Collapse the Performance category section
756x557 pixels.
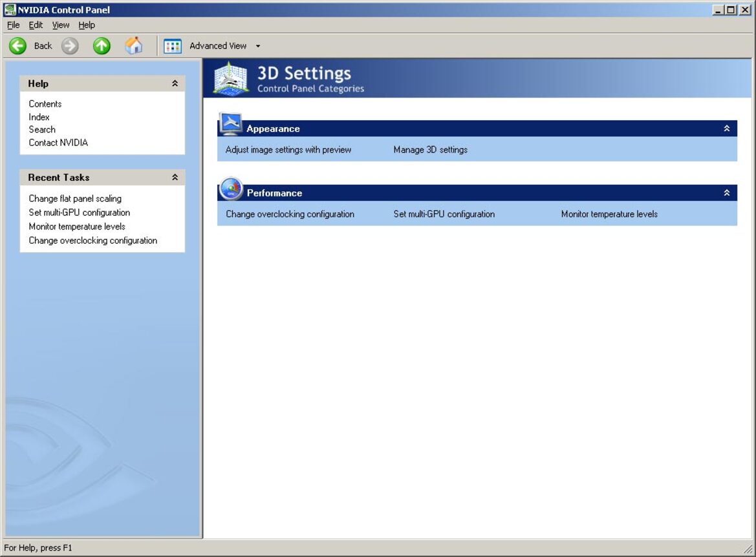pos(727,193)
